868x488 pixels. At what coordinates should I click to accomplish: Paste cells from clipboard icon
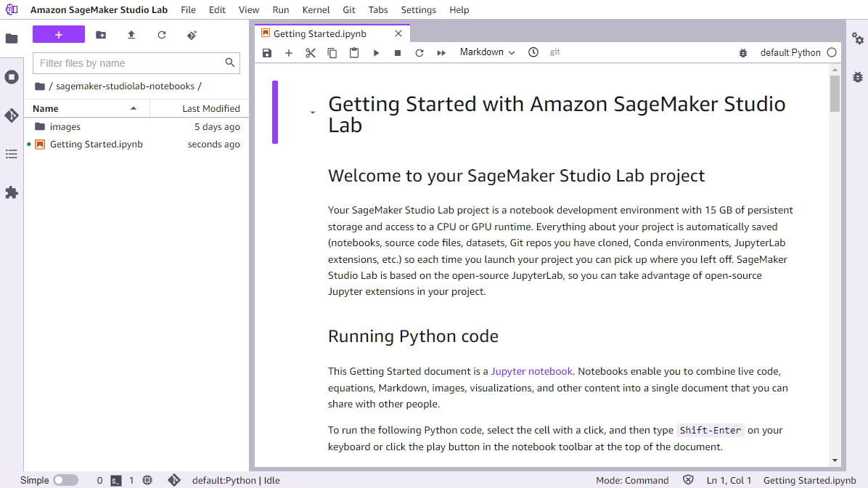353,52
